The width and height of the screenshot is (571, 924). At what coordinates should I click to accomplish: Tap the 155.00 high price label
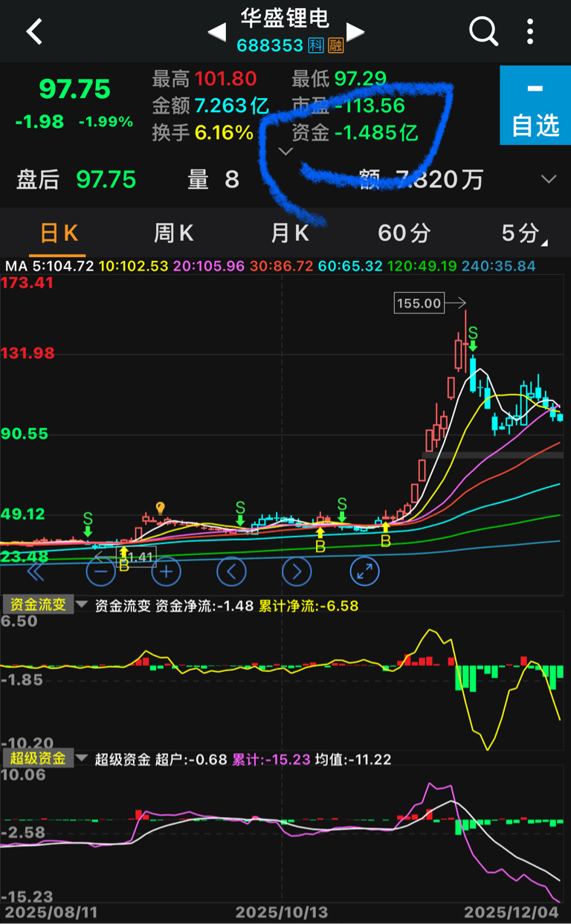pyautogui.click(x=419, y=303)
